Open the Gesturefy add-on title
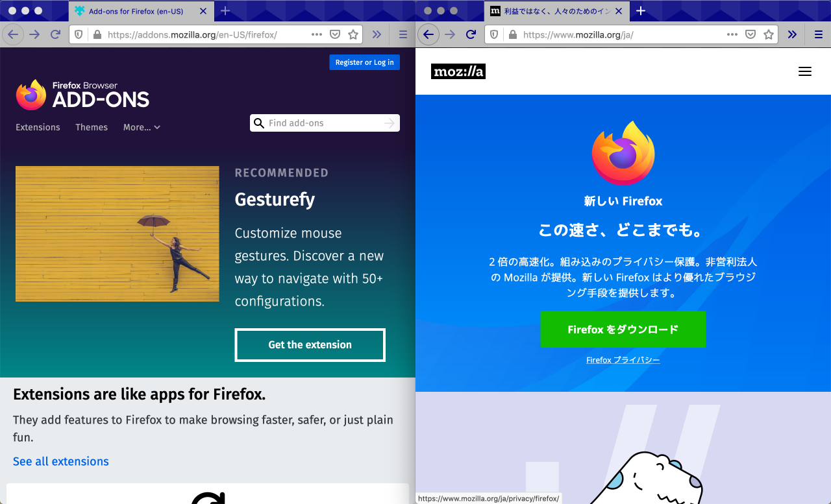 (275, 199)
